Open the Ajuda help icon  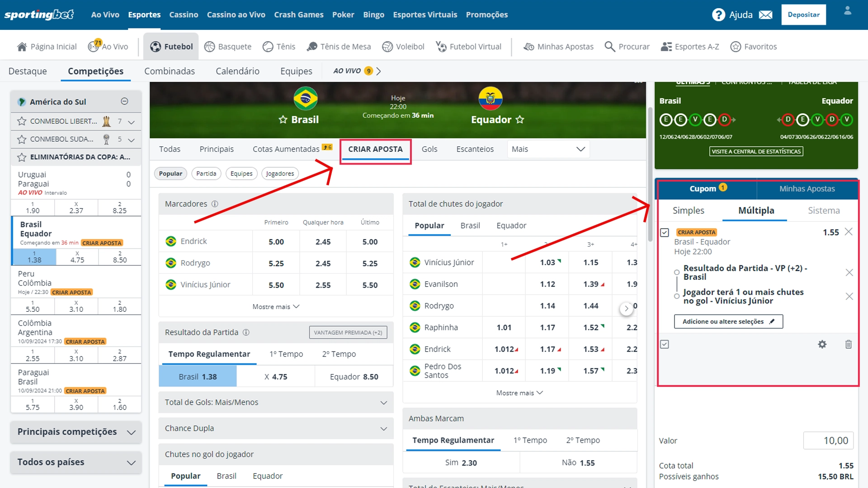718,15
